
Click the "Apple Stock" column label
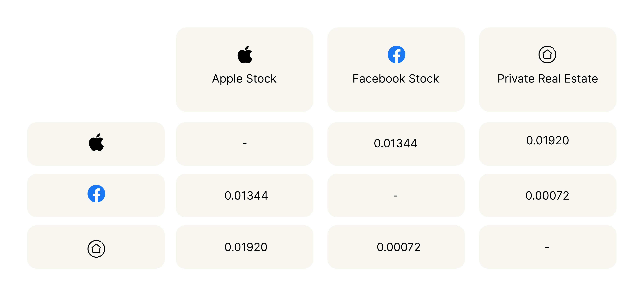click(244, 79)
